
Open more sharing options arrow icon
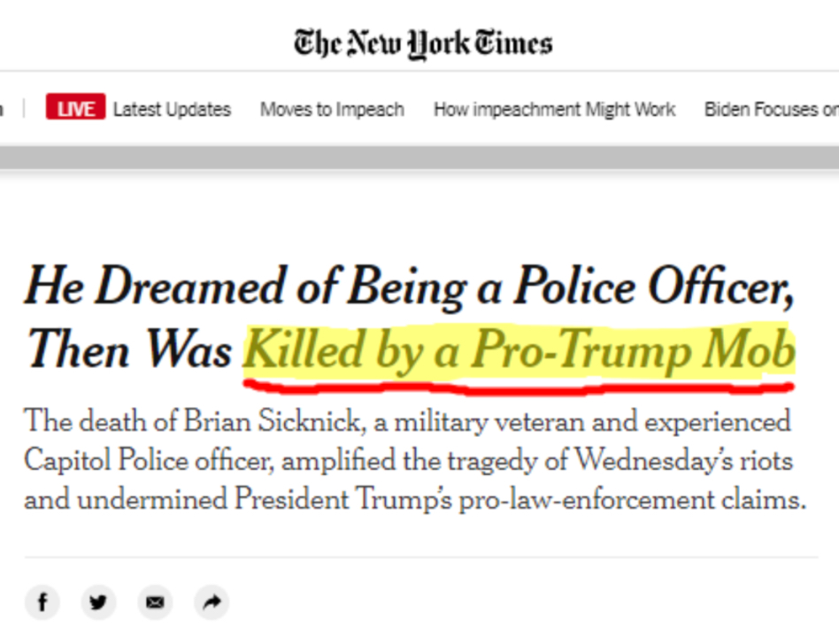tap(212, 602)
